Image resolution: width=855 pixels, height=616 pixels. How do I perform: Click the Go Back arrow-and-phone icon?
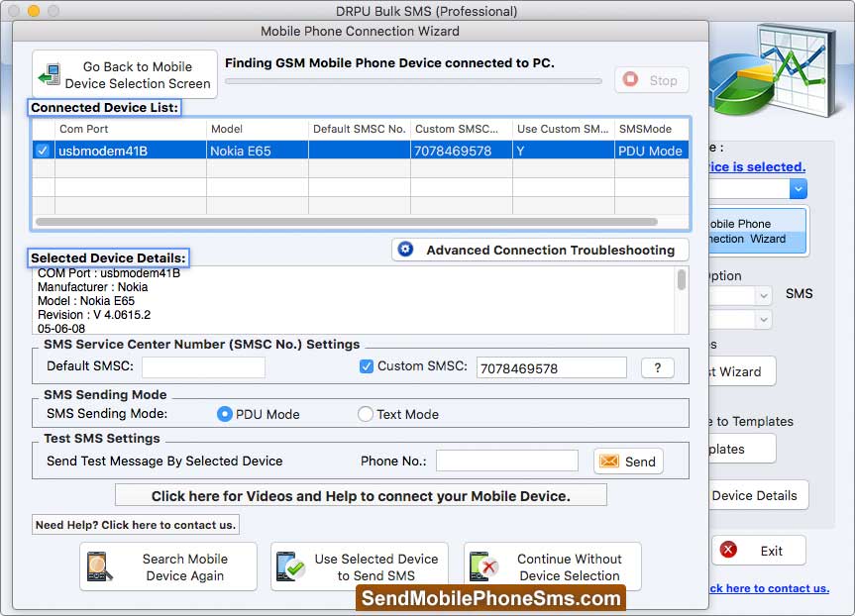50,74
